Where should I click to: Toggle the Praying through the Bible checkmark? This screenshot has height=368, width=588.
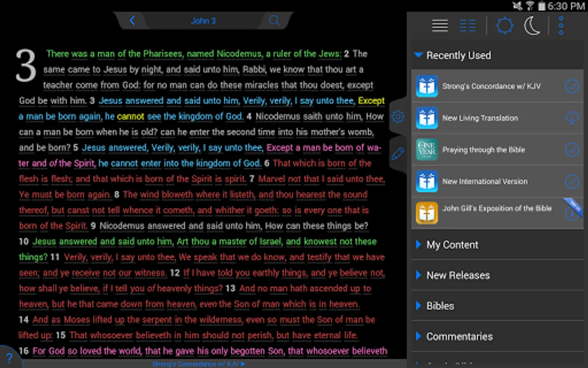(572, 150)
